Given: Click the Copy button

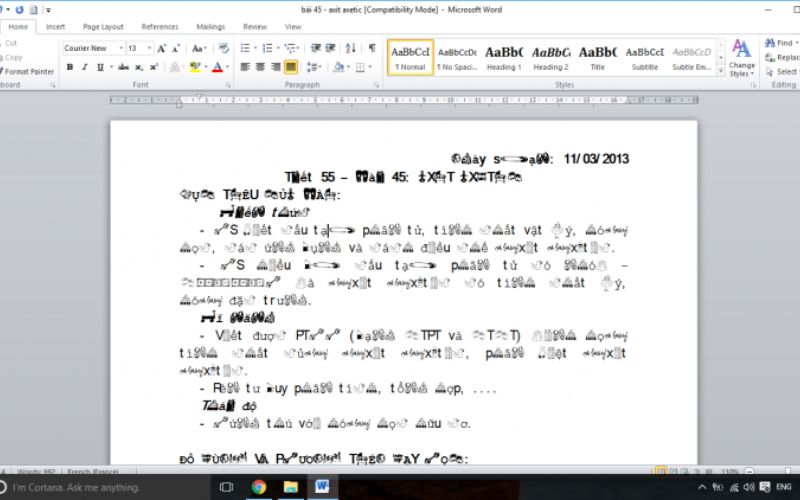Looking at the screenshot, I should 11,58.
